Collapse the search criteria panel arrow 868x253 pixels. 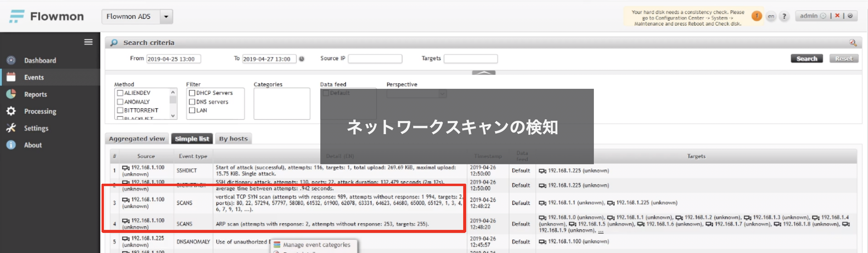tap(484, 73)
